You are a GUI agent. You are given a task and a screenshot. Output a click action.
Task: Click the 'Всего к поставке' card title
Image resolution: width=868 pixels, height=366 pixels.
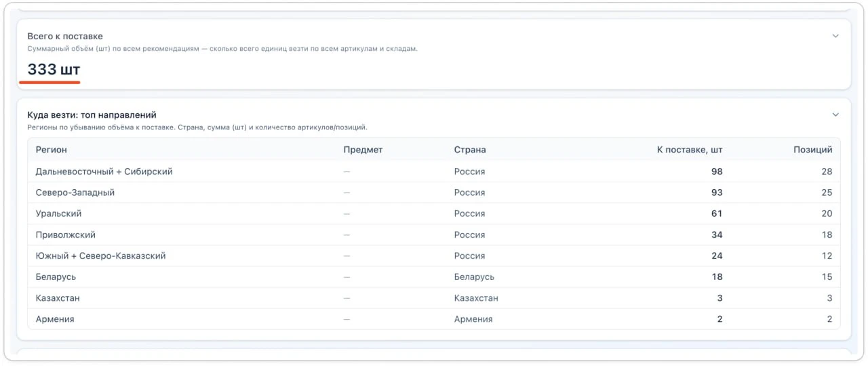65,36
